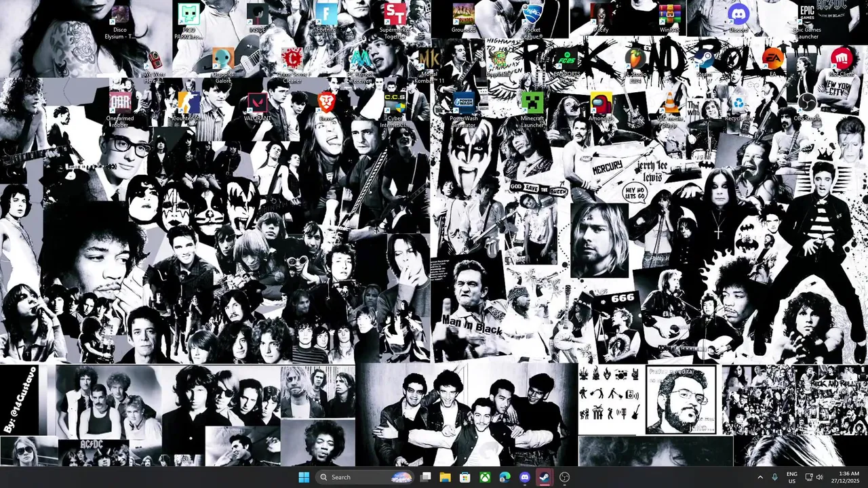Open Supermarket Together shortcut
Viewport: 868px width, 488px height.
point(395,20)
